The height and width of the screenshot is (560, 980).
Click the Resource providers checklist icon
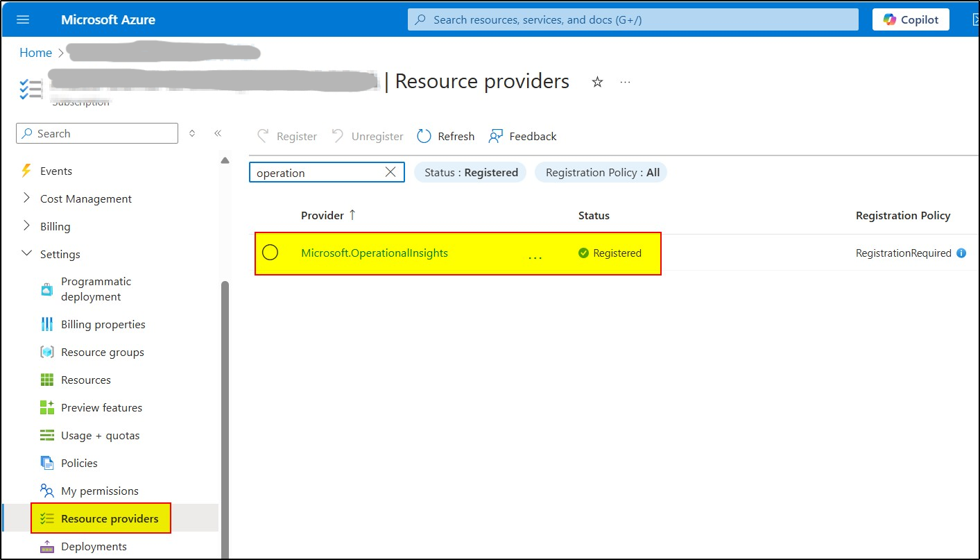(46, 518)
